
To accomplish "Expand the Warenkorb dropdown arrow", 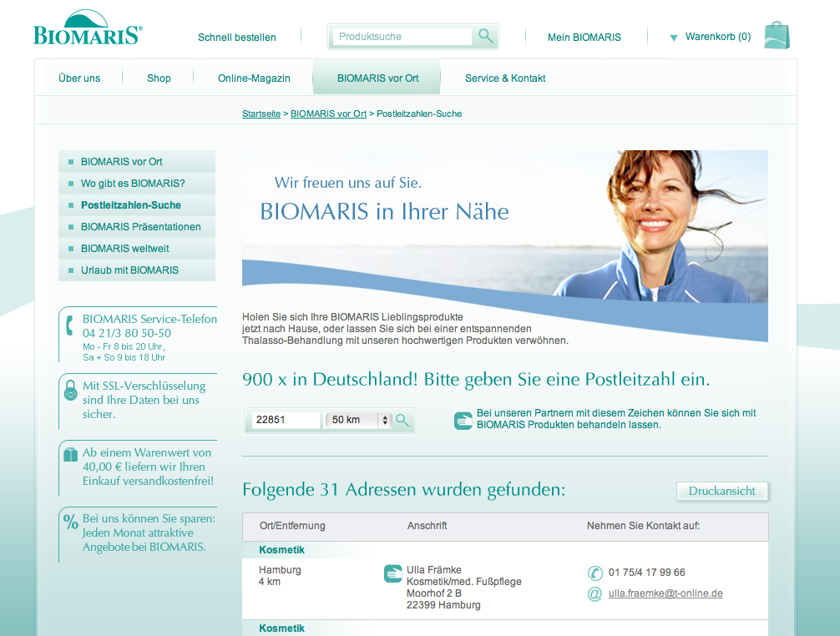I will (x=673, y=38).
